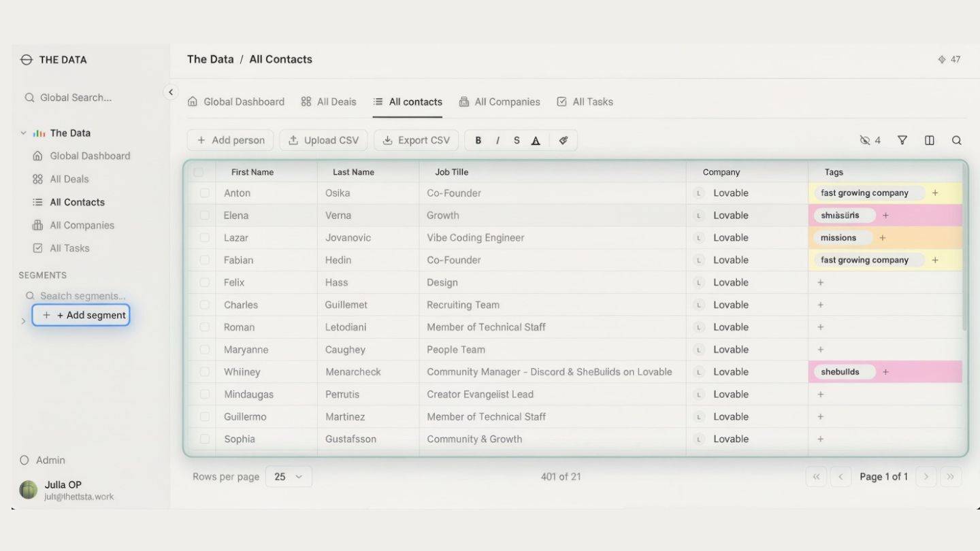Open table search using the magnifier icon
Screen dimensions: 980x551
click(x=957, y=139)
